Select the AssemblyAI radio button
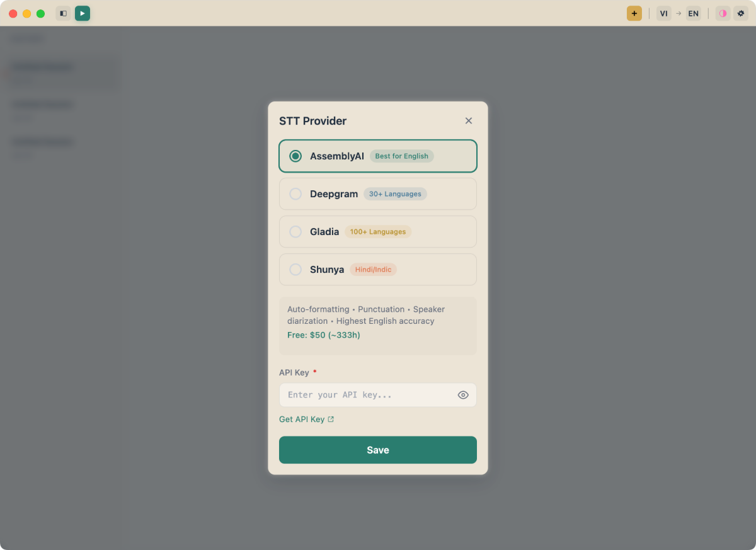Screen dimensions: 756x550 (x=295, y=156)
